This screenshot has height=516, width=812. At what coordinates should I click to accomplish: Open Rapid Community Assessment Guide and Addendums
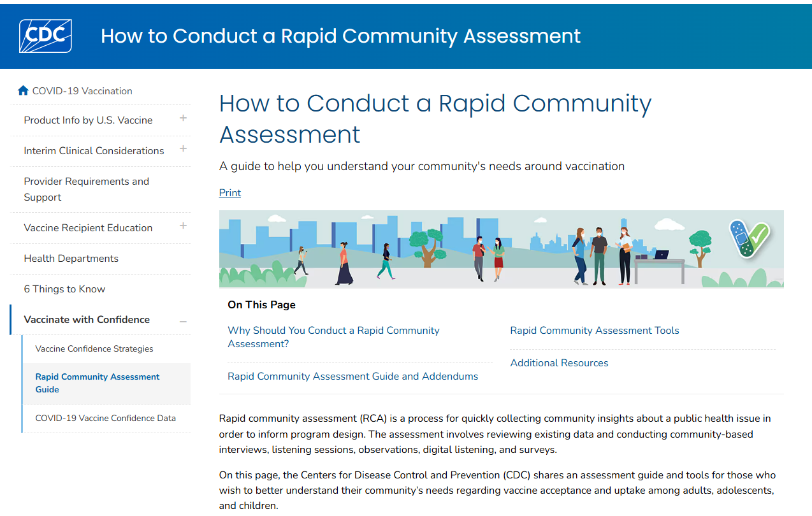click(x=353, y=376)
